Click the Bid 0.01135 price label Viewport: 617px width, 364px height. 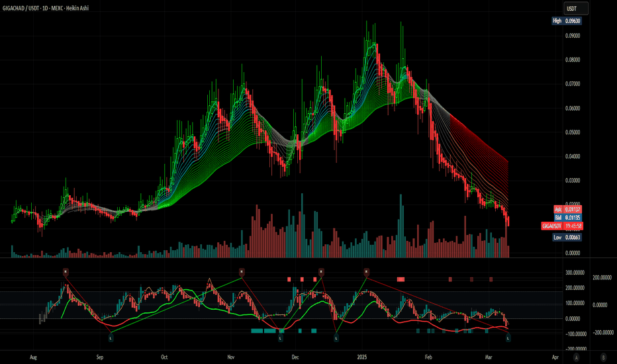[567, 218]
